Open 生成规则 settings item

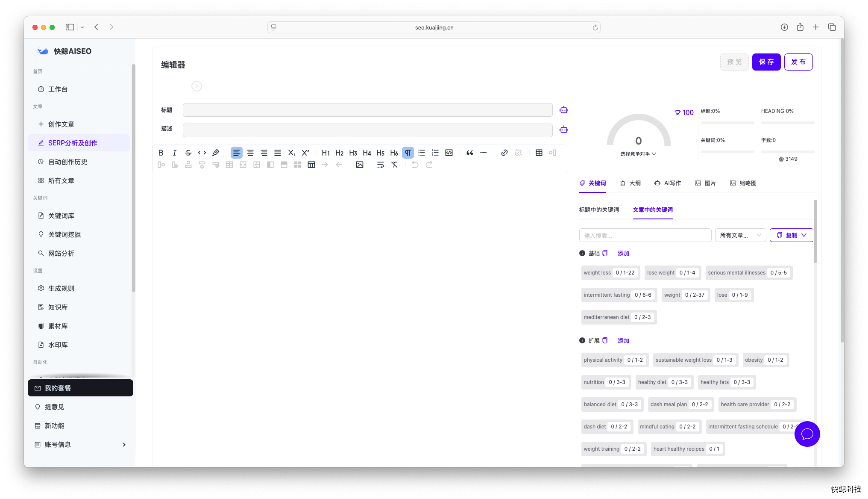click(79, 288)
